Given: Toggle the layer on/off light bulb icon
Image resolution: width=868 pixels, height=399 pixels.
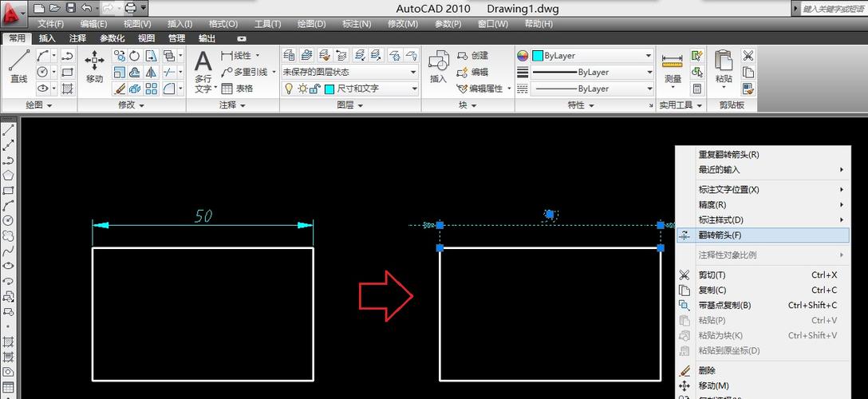Looking at the screenshot, I should coord(288,89).
